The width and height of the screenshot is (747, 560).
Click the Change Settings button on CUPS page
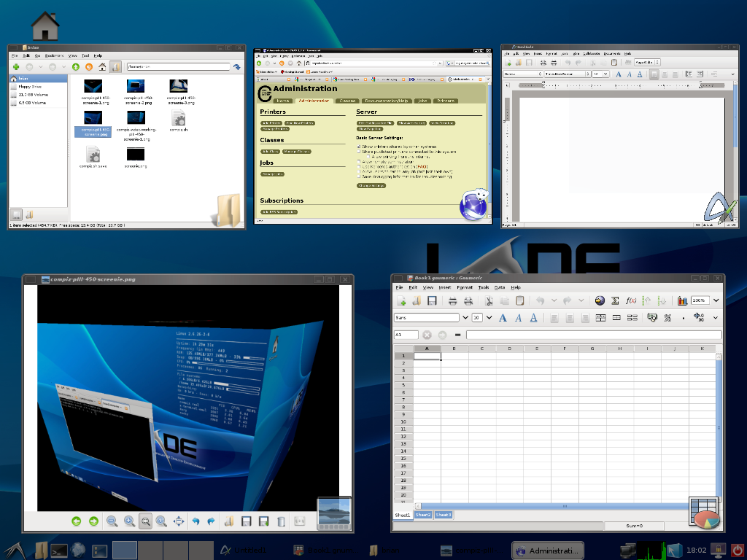371,186
